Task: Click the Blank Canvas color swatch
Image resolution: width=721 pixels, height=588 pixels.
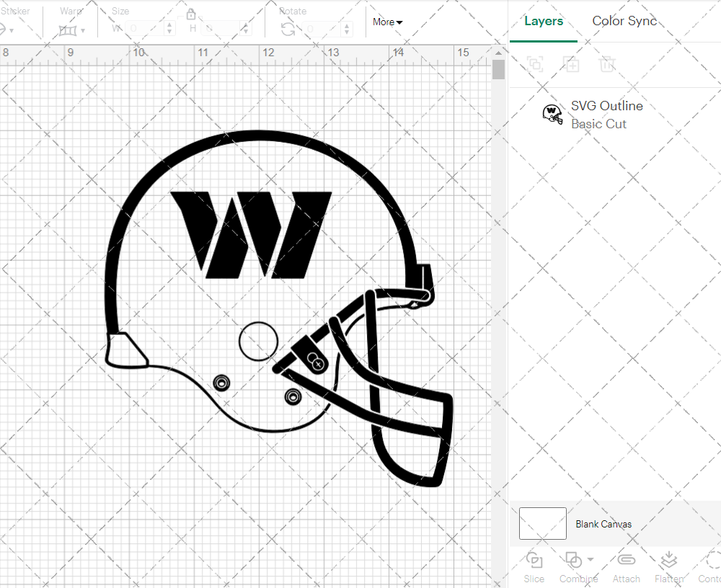Action: click(x=542, y=524)
